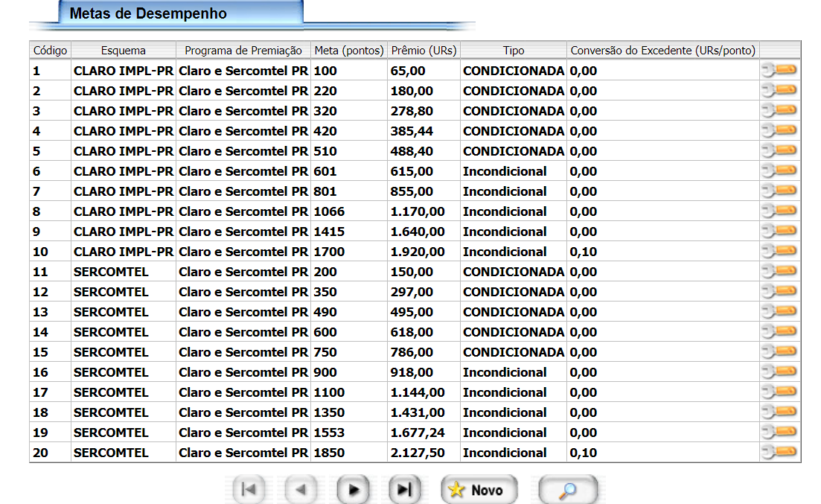
Task: Click the edit icon for row 1
Action: [x=779, y=70]
